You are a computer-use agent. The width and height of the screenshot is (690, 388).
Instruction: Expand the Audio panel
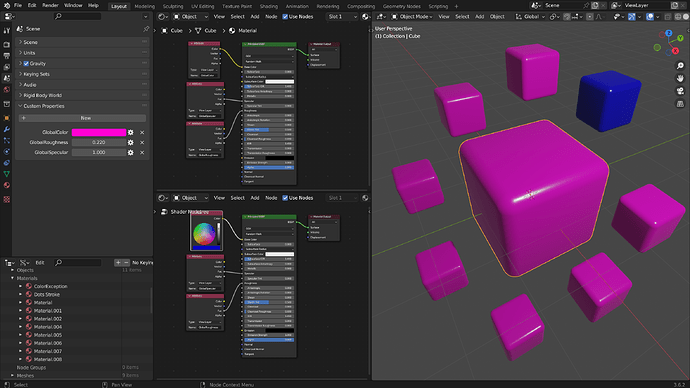coord(82,85)
